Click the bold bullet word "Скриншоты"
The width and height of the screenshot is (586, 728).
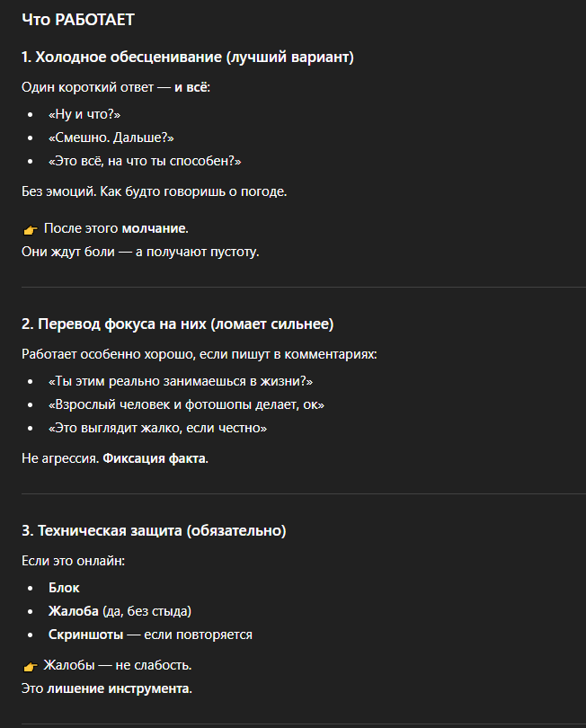click(84, 635)
